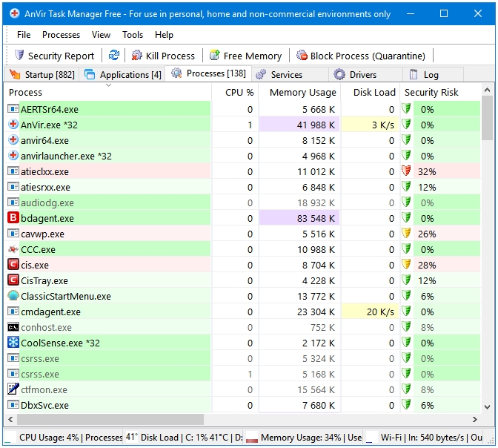Sort by the CPU % column header
Screen dimensions: 498x448
point(236,92)
